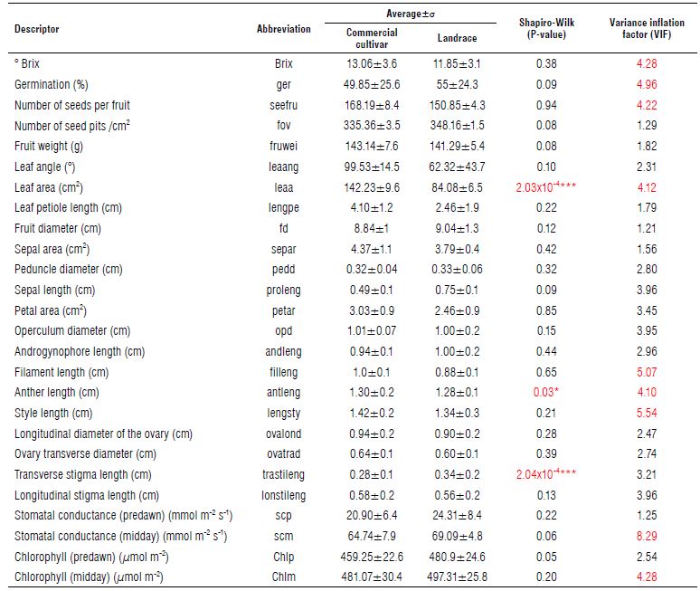Select the Commercial cultivar column header

tap(372, 37)
